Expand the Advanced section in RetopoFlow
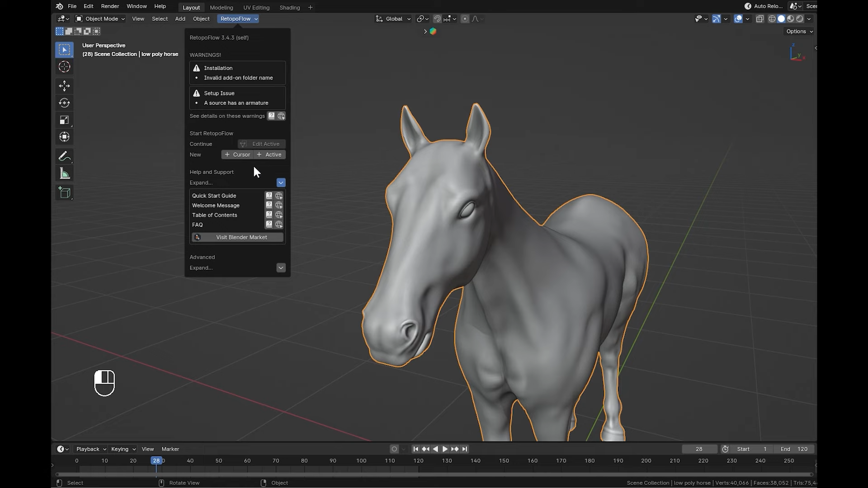This screenshot has height=488, width=868. 281,267
